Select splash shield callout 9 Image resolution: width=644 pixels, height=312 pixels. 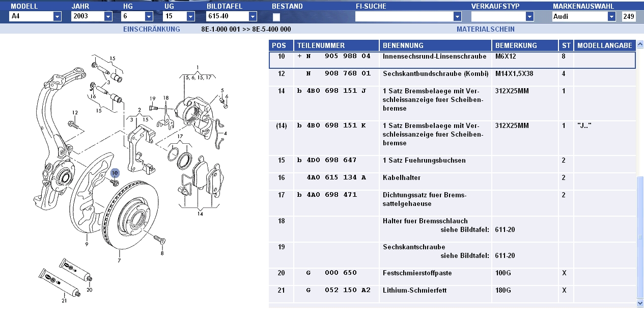[x=87, y=244]
